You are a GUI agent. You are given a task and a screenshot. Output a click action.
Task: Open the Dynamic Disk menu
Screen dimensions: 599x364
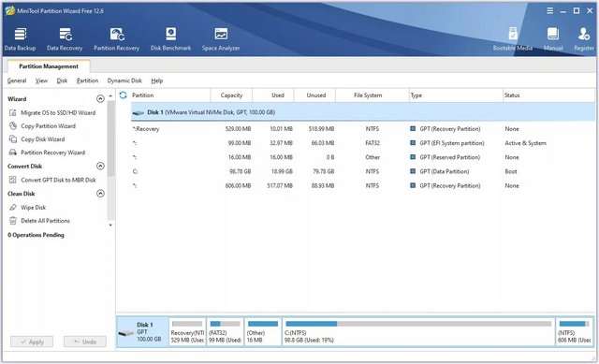point(124,80)
